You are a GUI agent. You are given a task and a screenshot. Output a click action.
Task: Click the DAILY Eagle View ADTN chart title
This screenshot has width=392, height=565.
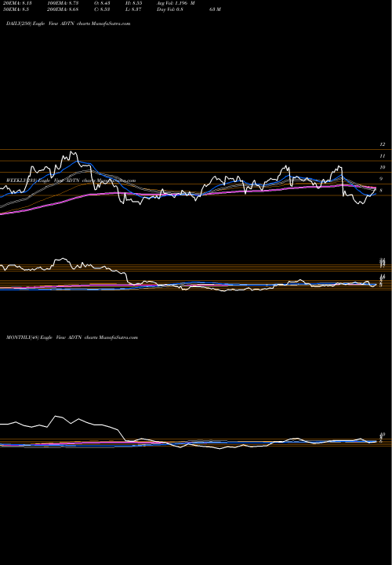tap(68, 24)
